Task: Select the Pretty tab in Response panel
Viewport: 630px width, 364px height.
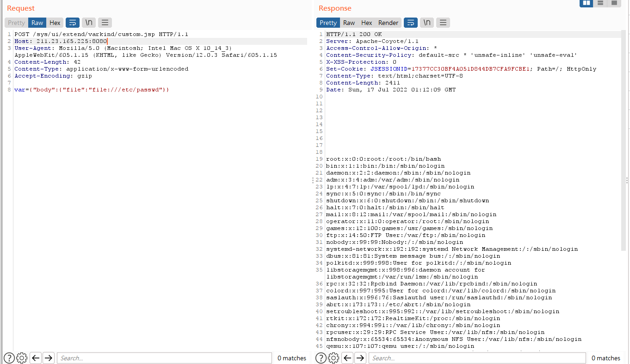Action: [x=328, y=23]
